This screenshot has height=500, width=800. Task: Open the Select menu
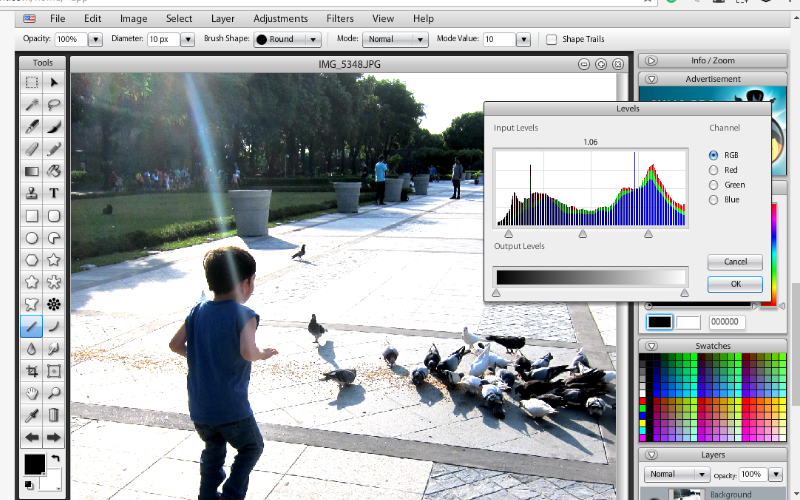click(x=179, y=18)
